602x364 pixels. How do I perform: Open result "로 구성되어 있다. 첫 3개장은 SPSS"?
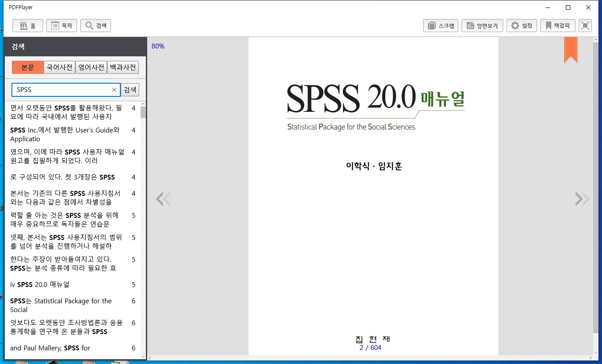(73, 177)
